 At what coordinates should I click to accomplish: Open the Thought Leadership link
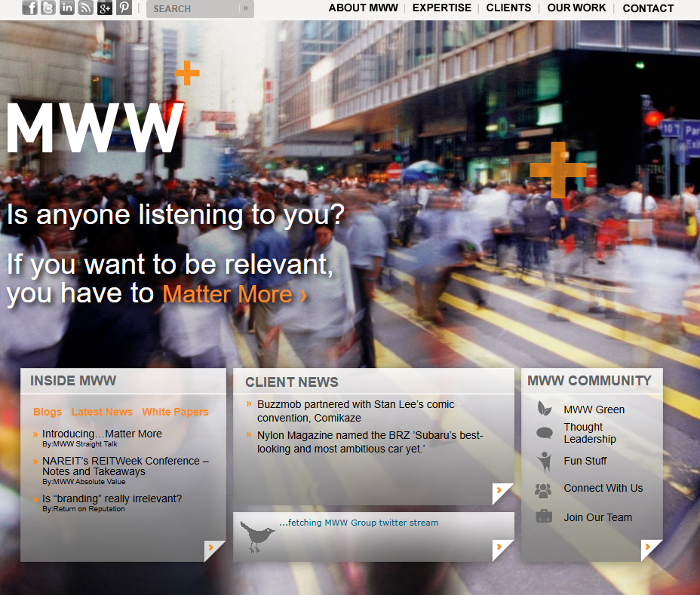[x=590, y=433]
